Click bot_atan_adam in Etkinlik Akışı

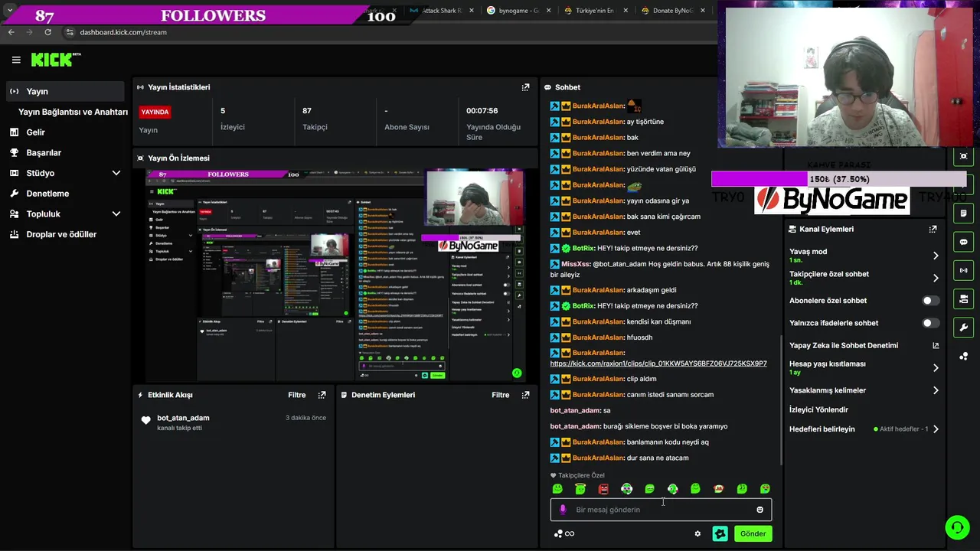(x=183, y=418)
